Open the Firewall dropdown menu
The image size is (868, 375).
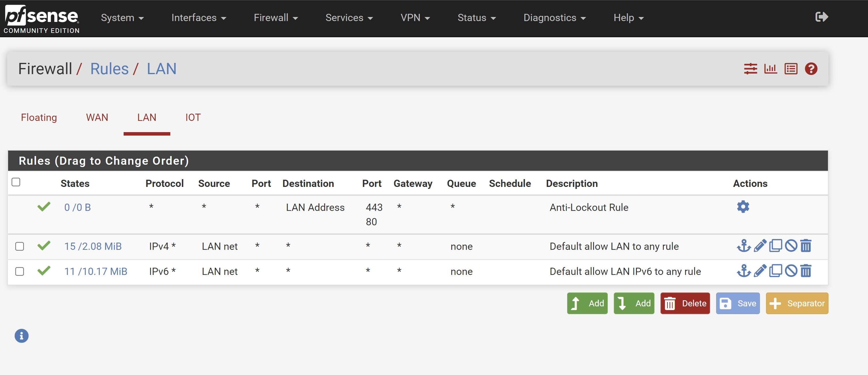pyautogui.click(x=276, y=18)
